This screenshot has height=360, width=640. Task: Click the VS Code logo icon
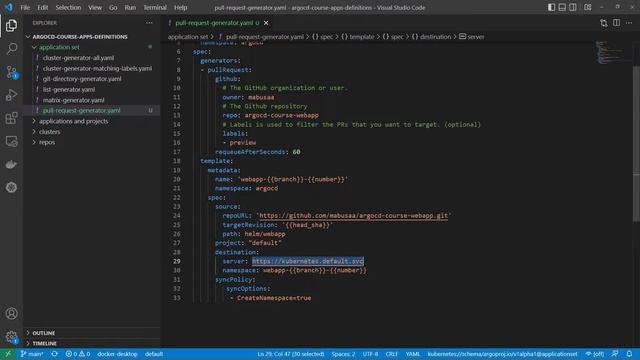coord(9,7)
